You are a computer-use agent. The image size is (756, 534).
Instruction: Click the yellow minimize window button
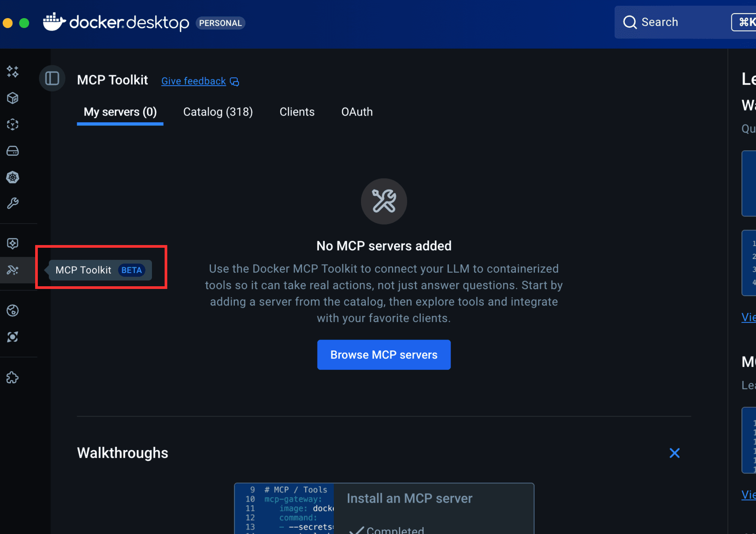pos(8,23)
